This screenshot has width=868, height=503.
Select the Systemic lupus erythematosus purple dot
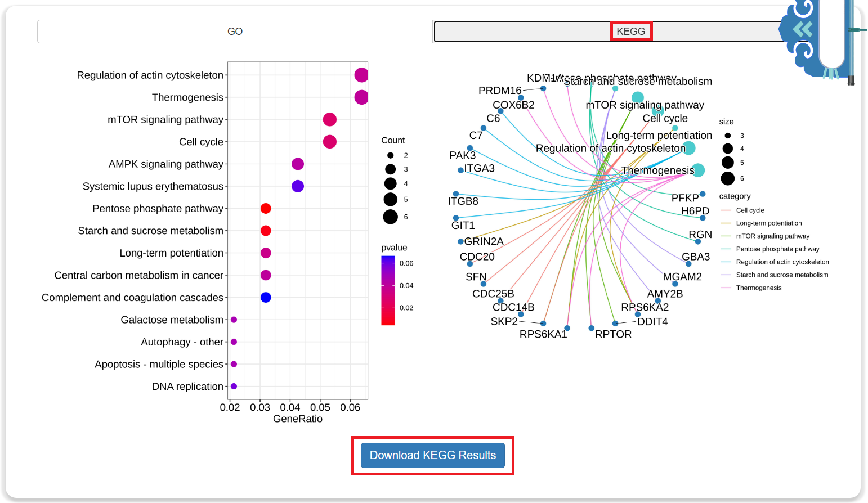pyautogui.click(x=298, y=186)
